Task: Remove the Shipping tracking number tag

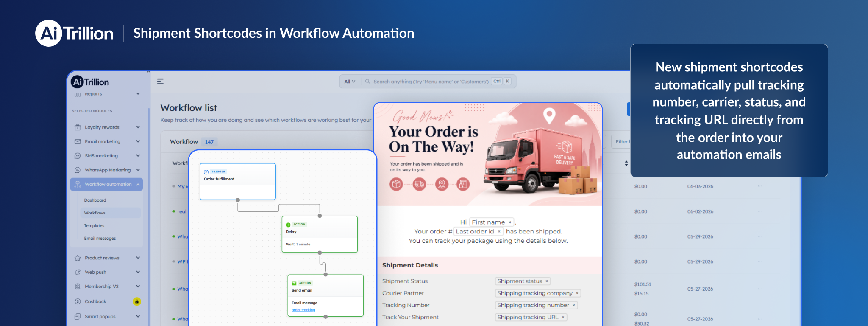Action: tap(574, 305)
